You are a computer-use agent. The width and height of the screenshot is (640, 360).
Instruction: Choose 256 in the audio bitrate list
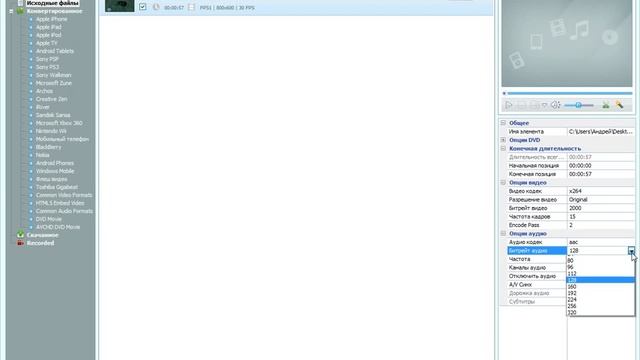[x=600, y=306]
